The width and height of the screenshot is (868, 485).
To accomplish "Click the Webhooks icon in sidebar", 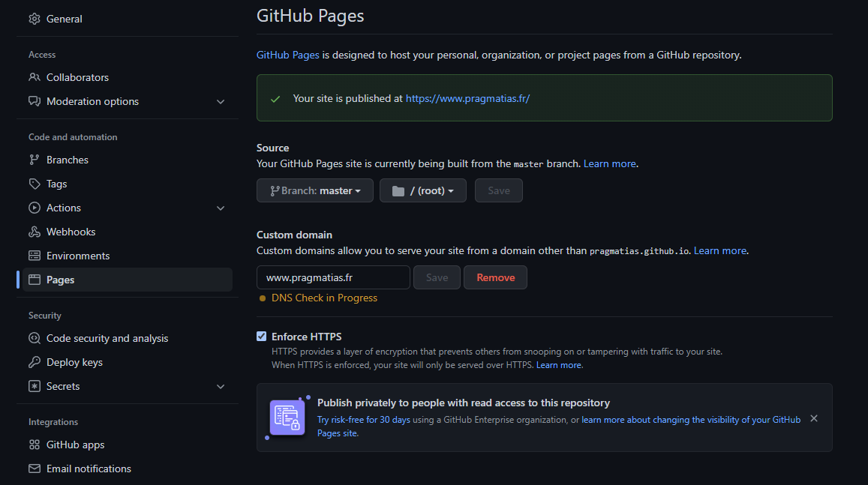I will (35, 232).
